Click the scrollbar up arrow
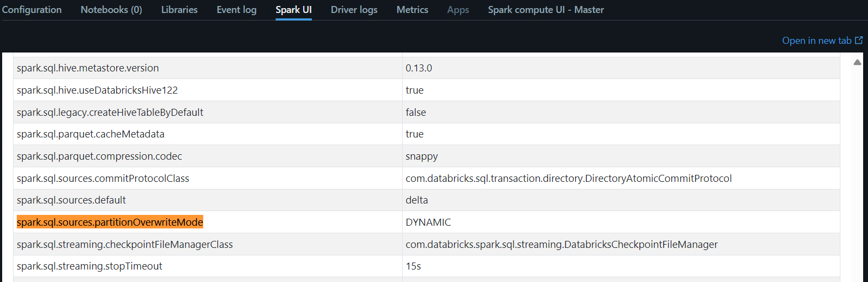 [x=857, y=62]
